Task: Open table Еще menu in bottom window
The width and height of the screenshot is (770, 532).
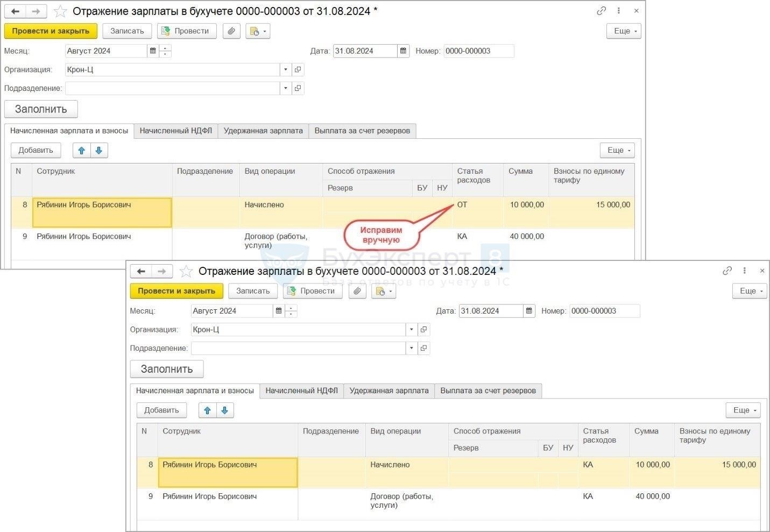Action: [x=743, y=410]
